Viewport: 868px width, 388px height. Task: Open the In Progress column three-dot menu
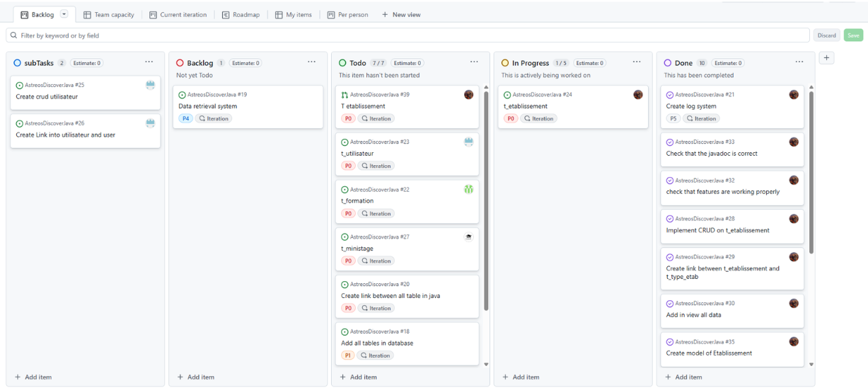click(637, 62)
